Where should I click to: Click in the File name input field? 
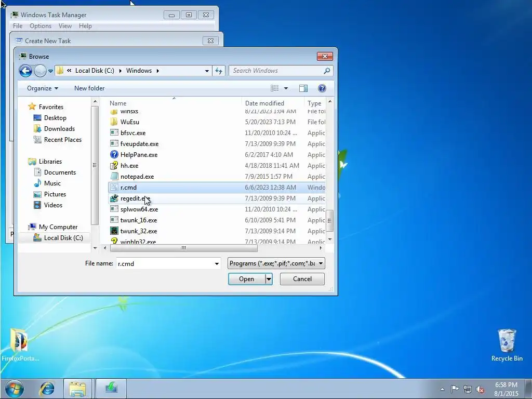(x=164, y=263)
